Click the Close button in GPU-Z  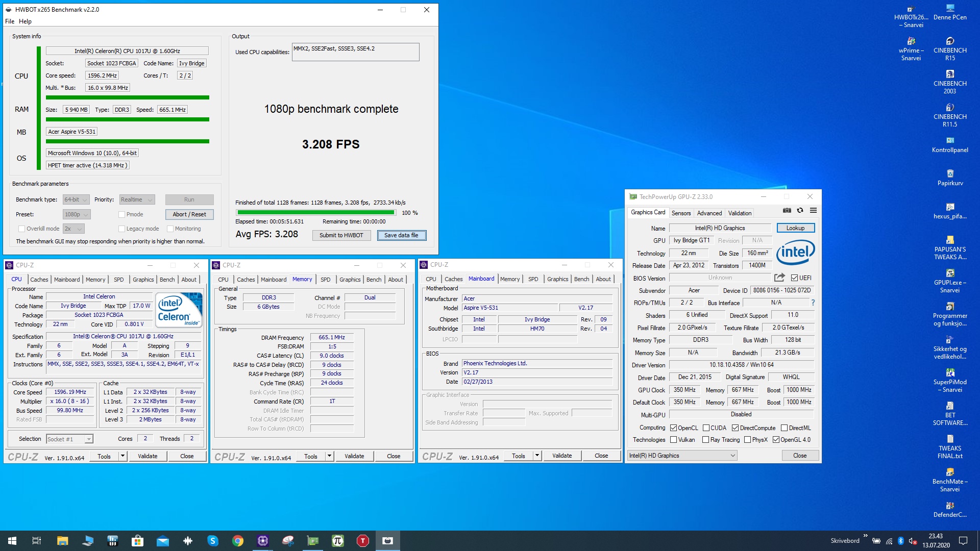point(800,456)
